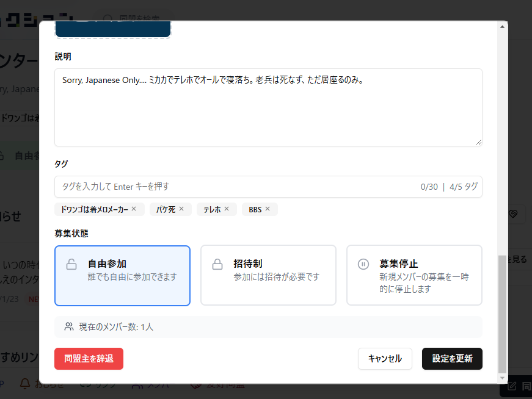Click the closed padlock icon on 招待制

coord(217,264)
